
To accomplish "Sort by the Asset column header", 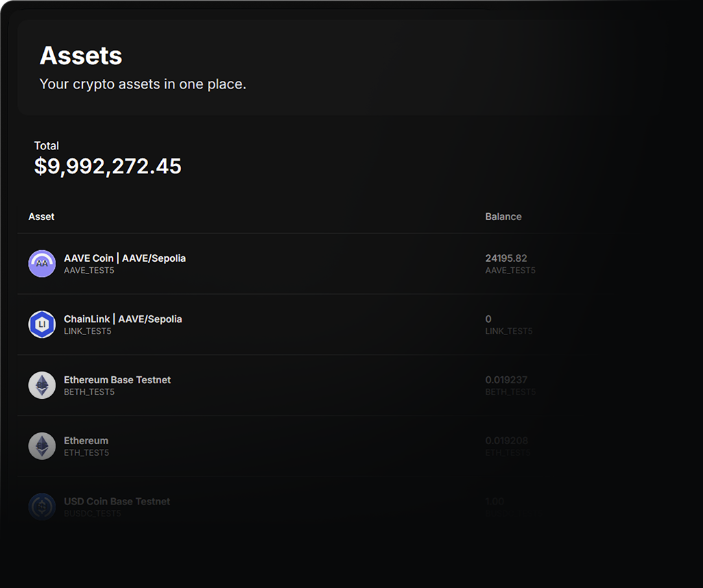I will (x=41, y=217).
